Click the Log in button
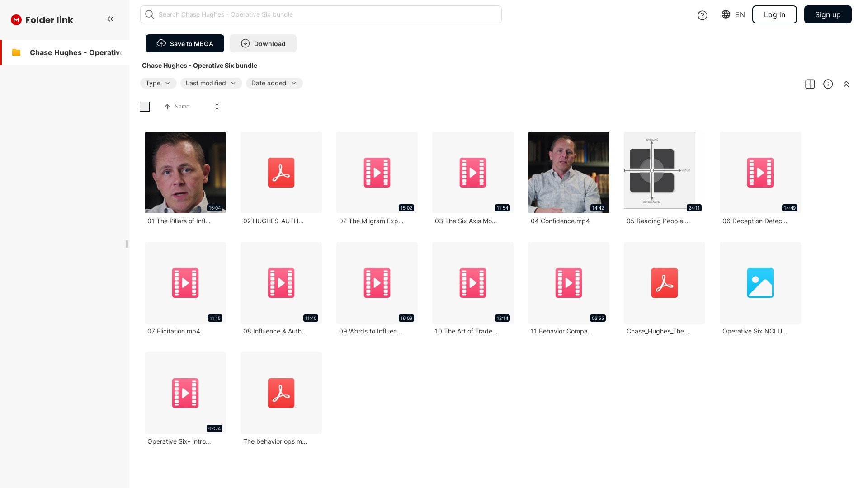The width and height of the screenshot is (868, 488). pyautogui.click(x=774, y=14)
